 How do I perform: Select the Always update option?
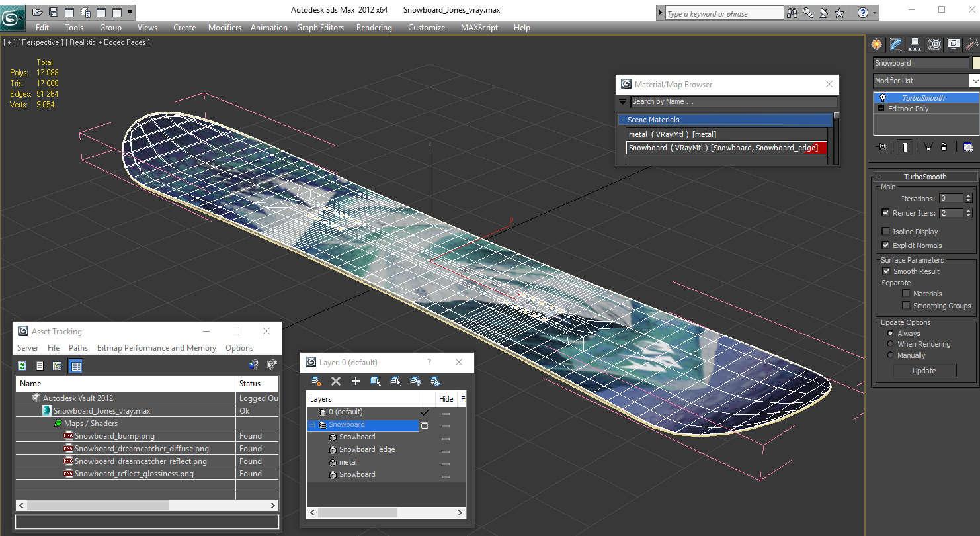pos(890,334)
